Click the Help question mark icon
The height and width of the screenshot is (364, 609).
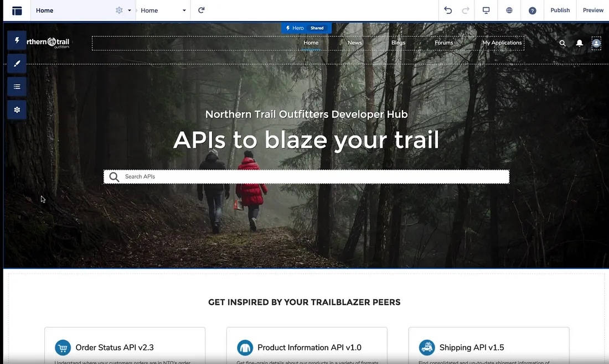click(532, 10)
